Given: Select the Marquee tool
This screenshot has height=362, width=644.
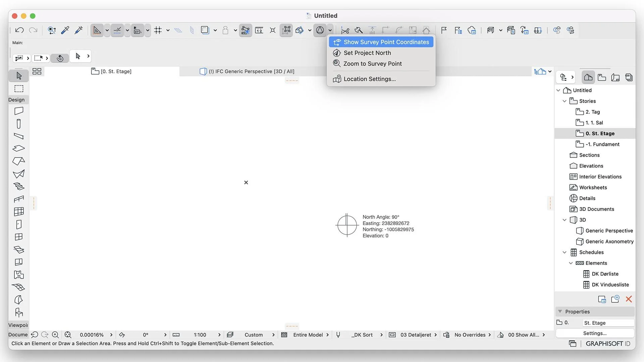Looking at the screenshot, I should click(x=19, y=89).
